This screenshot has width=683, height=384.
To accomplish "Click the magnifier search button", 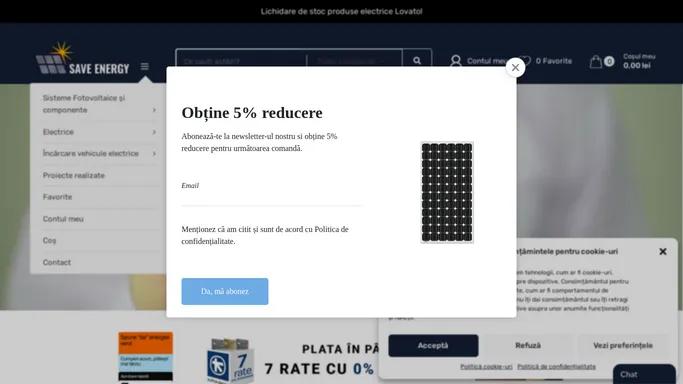I will (417, 61).
